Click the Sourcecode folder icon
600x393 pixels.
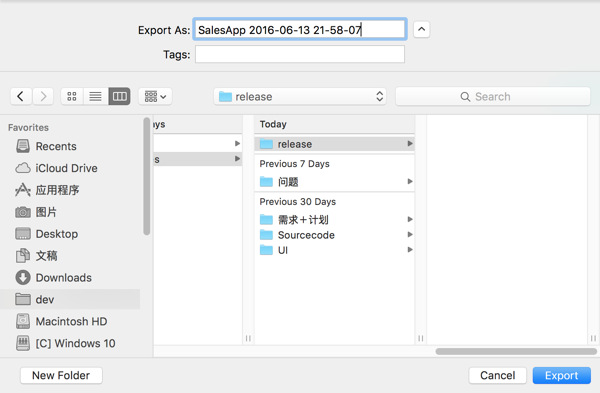point(266,235)
